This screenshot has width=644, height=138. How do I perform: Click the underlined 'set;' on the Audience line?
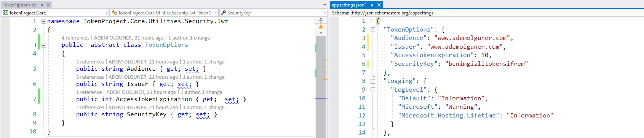tap(192, 69)
